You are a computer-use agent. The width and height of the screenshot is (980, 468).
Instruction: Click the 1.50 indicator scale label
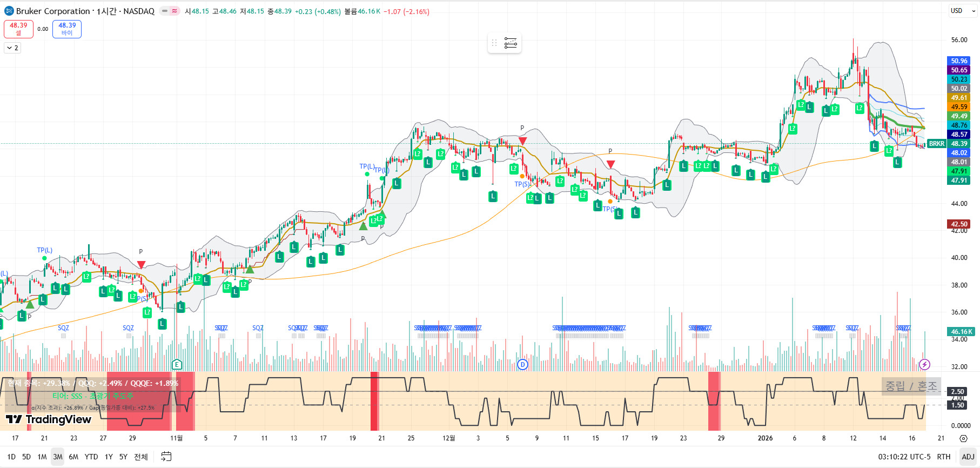[957, 405]
